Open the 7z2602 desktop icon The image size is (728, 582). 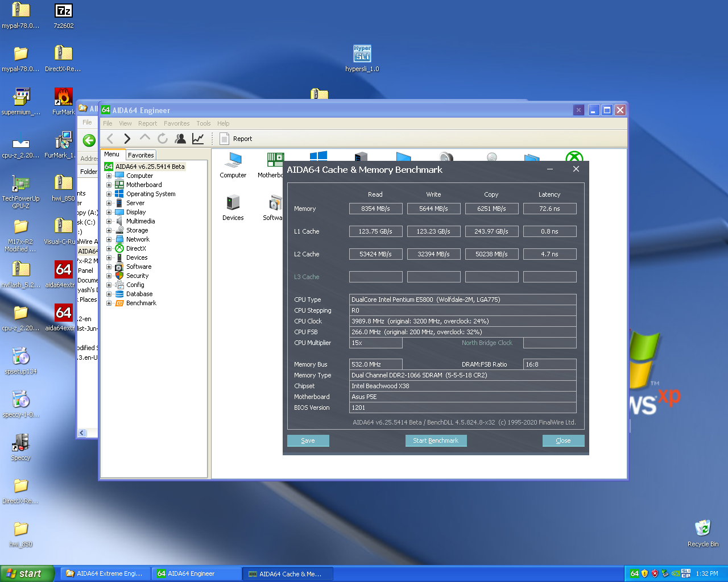click(x=64, y=16)
